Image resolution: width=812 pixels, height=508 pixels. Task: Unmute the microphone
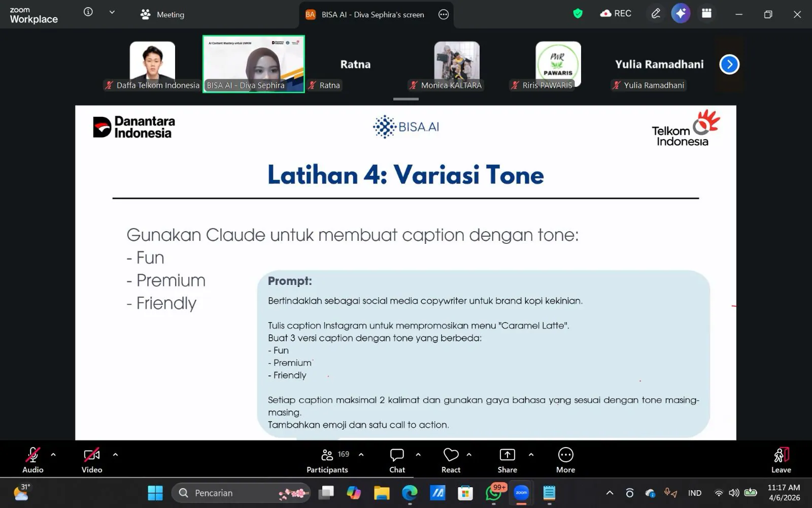32,455
